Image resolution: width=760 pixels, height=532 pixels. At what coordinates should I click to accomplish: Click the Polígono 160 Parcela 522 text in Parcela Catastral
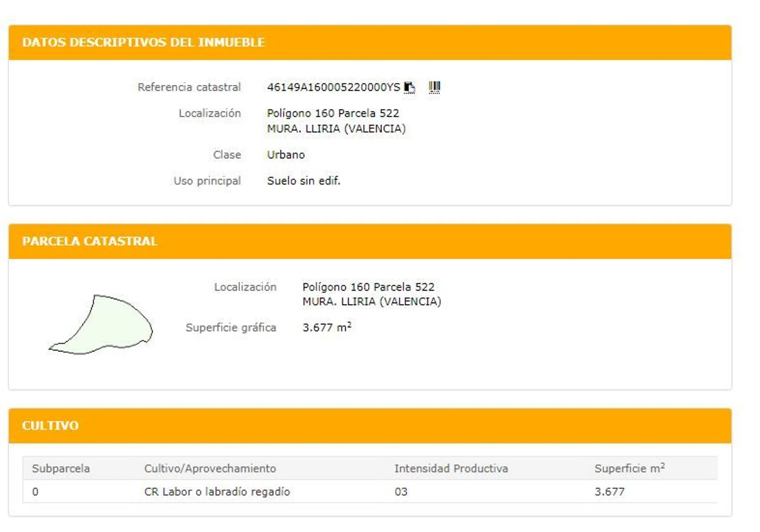(x=368, y=287)
